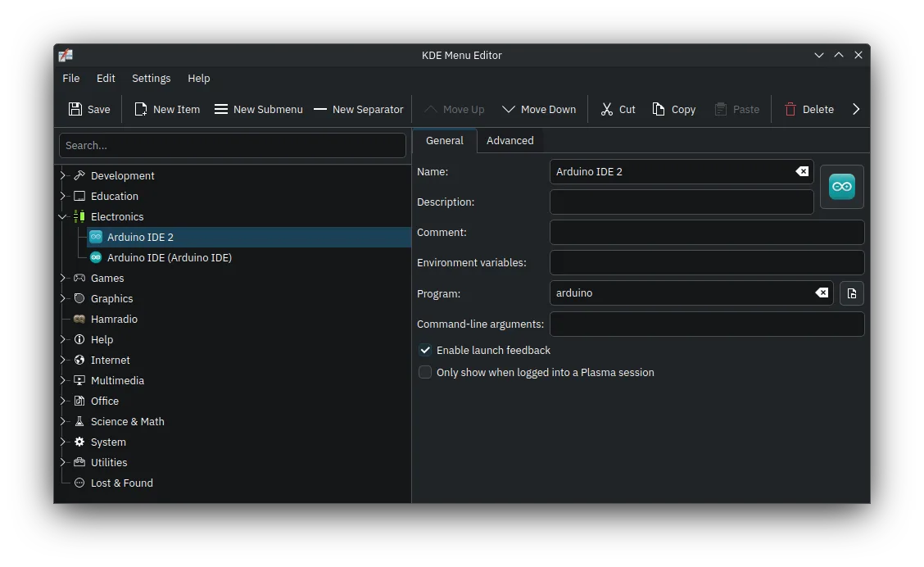924x567 pixels.
Task: Expand the Internet category
Action: tap(62, 361)
